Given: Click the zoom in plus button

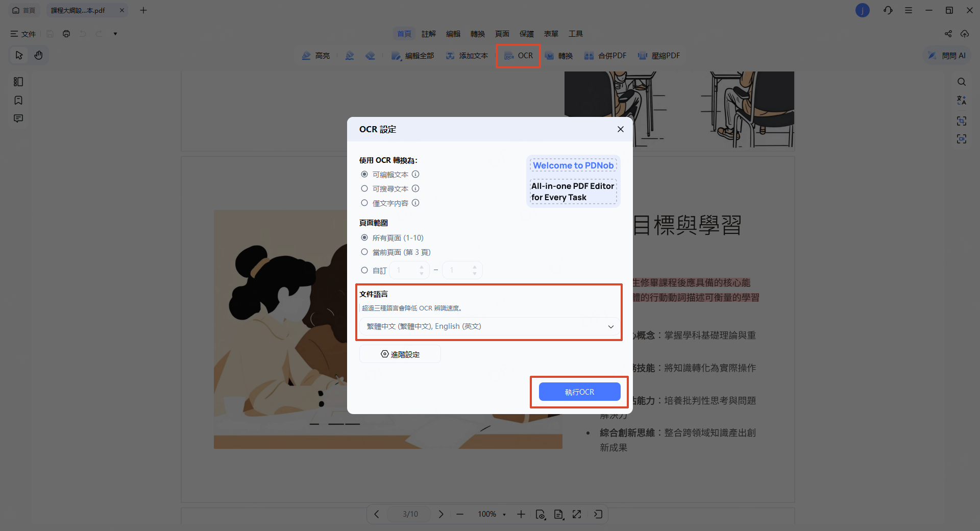Looking at the screenshot, I should pos(521,514).
